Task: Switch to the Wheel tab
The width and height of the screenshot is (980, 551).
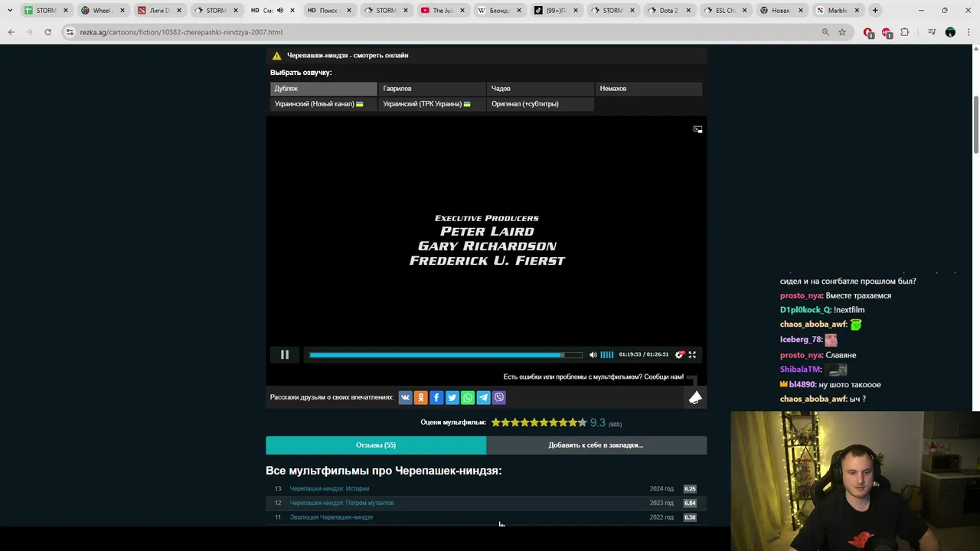Action: (x=102, y=11)
